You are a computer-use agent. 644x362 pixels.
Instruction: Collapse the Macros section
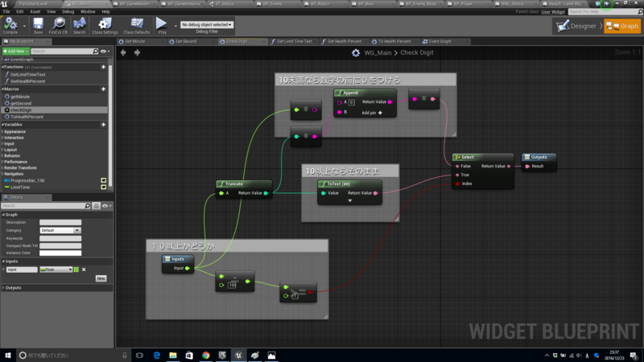pyautogui.click(x=2, y=89)
